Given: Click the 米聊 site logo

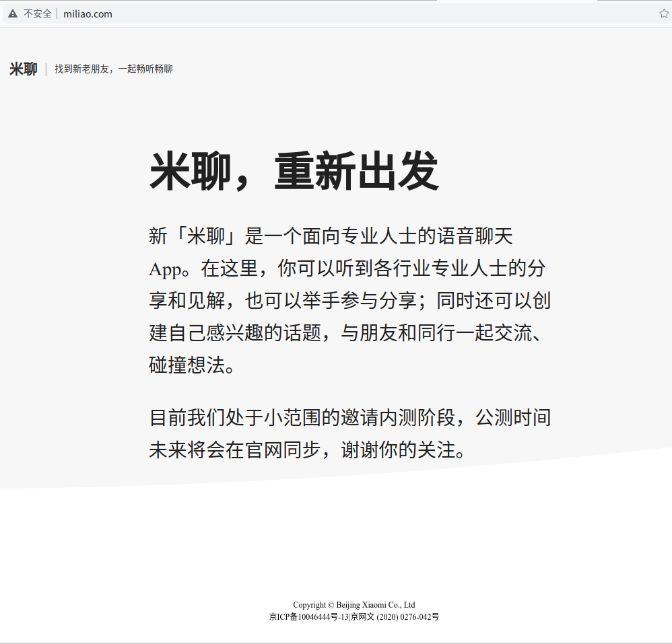Looking at the screenshot, I should pyautogui.click(x=23, y=68).
